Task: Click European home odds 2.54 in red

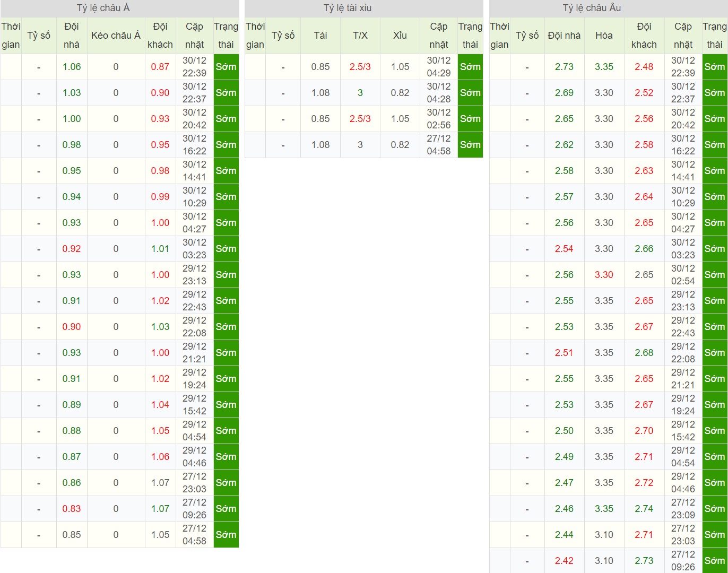Action: (564, 249)
